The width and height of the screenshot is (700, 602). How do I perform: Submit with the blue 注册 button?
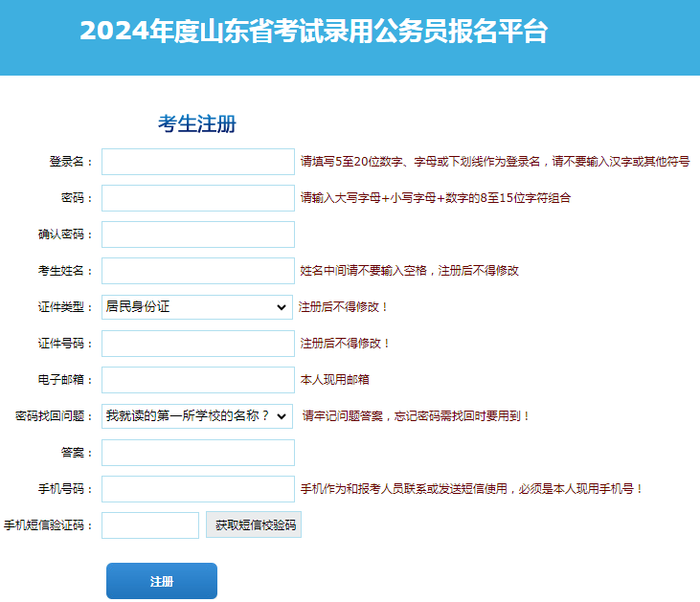[x=162, y=581]
